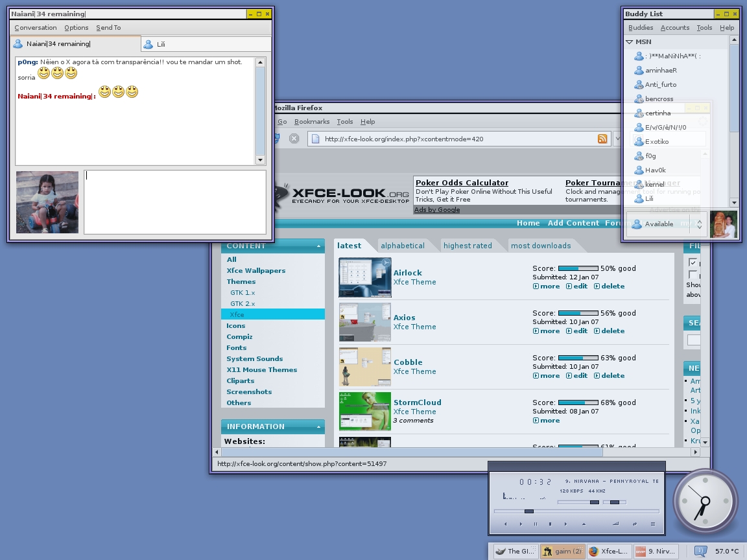Check the empty filter checkbox on webpage
This screenshot has width=747, height=560.
693,274
